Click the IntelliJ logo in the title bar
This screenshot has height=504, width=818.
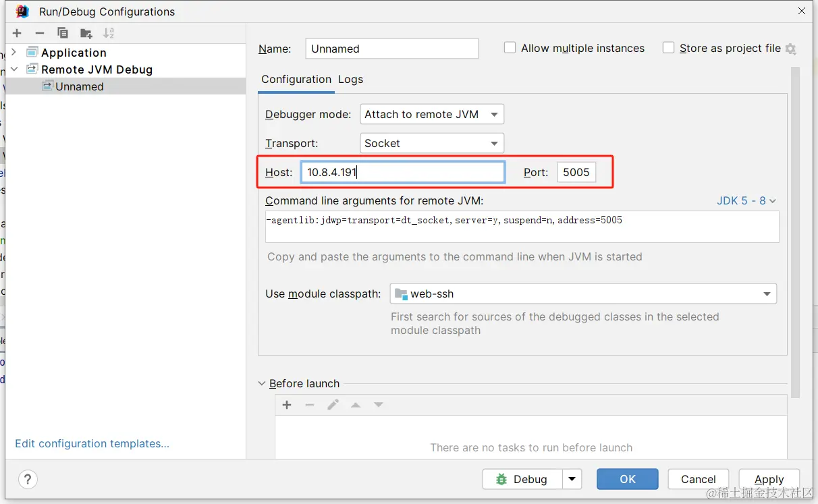22,11
